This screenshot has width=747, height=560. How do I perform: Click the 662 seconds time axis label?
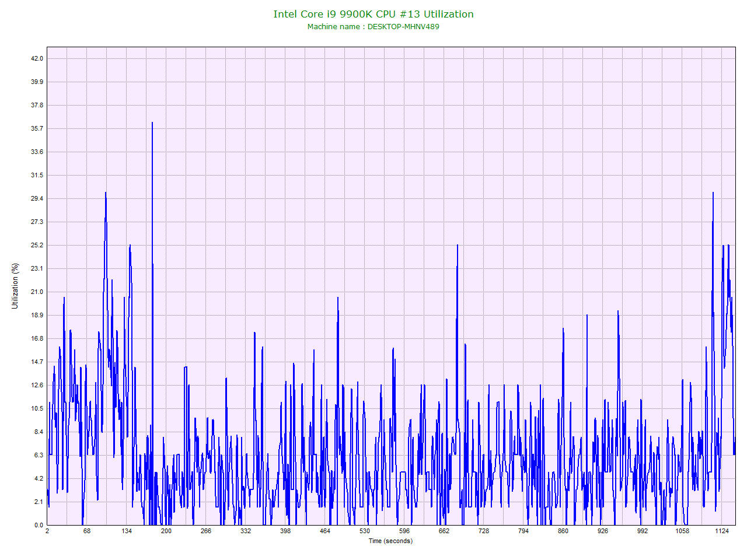pos(444,531)
